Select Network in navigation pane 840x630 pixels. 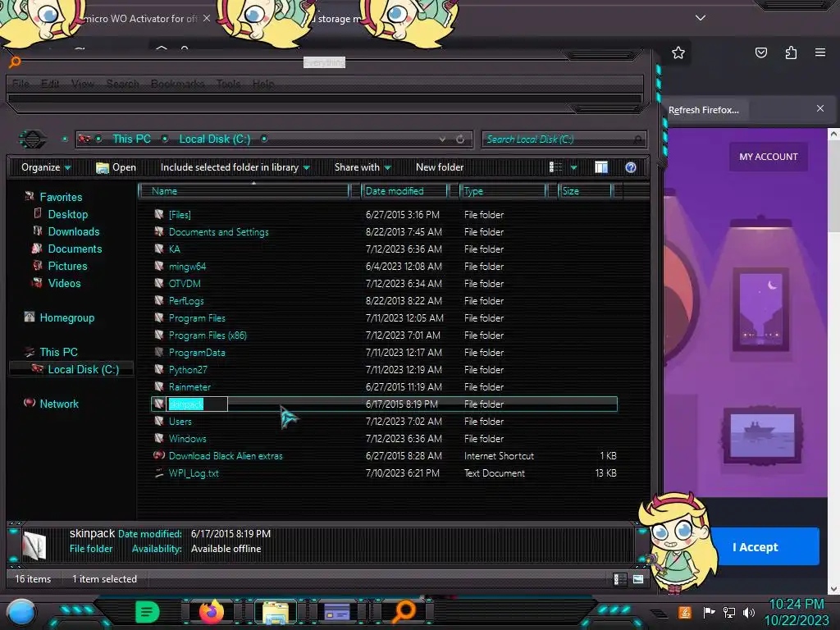pos(59,404)
